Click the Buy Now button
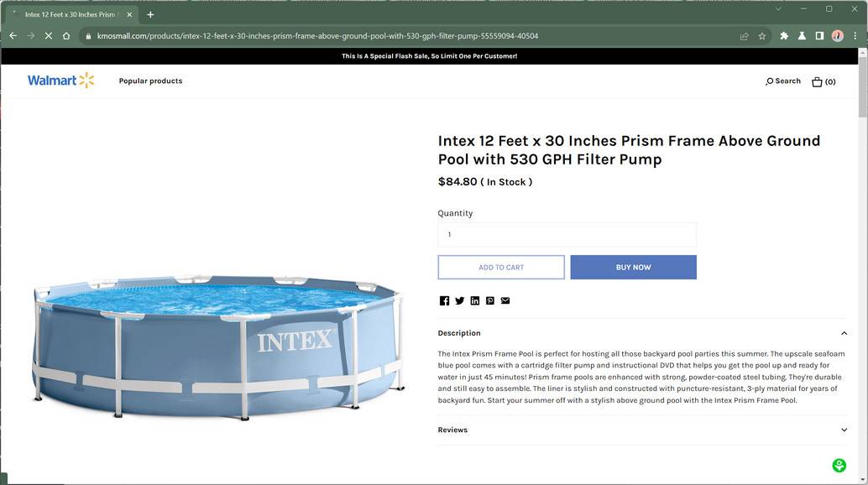 point(633,267)
